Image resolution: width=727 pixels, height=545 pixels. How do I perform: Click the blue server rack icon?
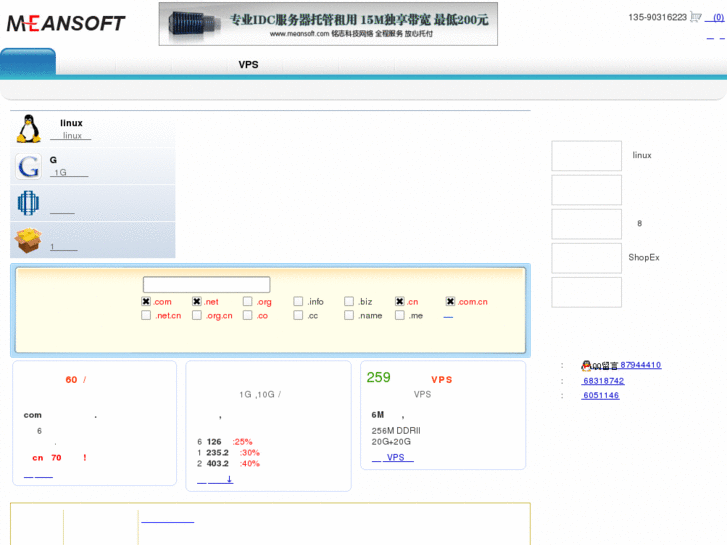[28, 203]
